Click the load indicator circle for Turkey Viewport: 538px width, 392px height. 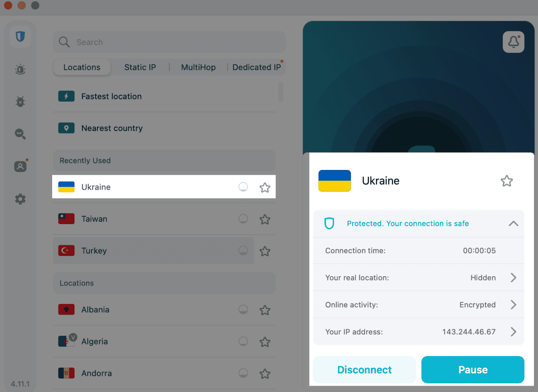tap(243, 250)
